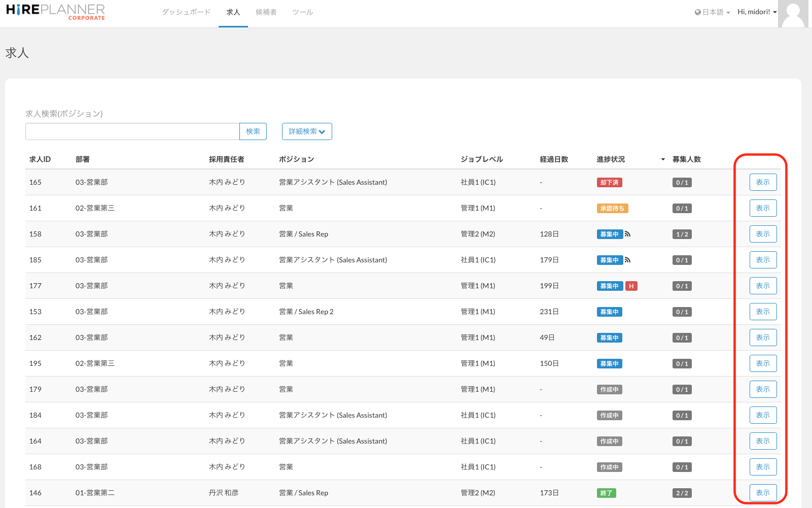Focus the 求人検索 position search field
Image resolution: width=812 pixels, height=508 pixels.
pos(132,131)
